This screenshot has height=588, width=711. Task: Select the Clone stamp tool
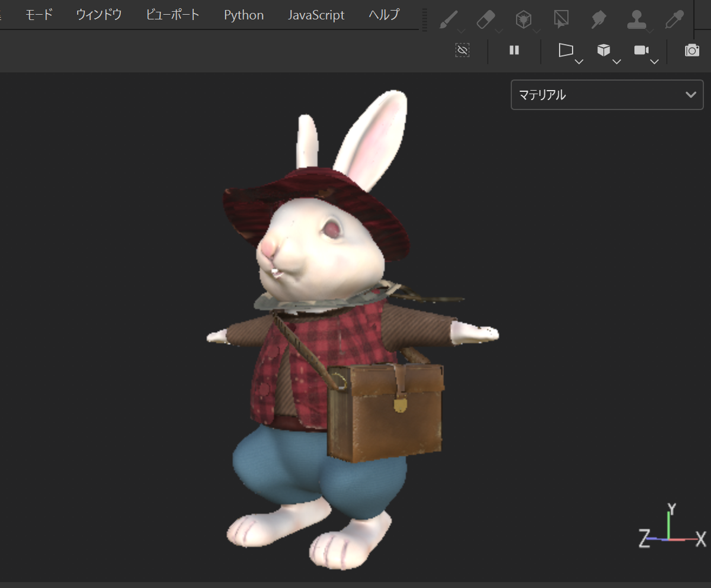(x=636, y=20)
